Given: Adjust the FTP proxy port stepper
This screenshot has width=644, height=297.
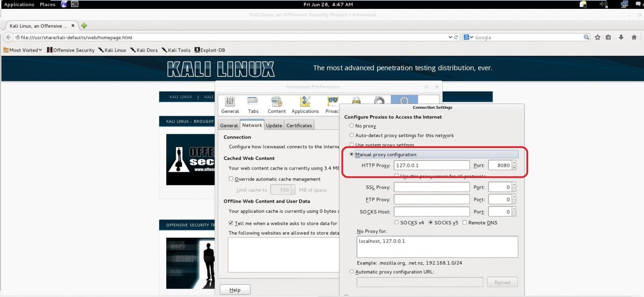Looking at the screenshot, I should [514, 199].
